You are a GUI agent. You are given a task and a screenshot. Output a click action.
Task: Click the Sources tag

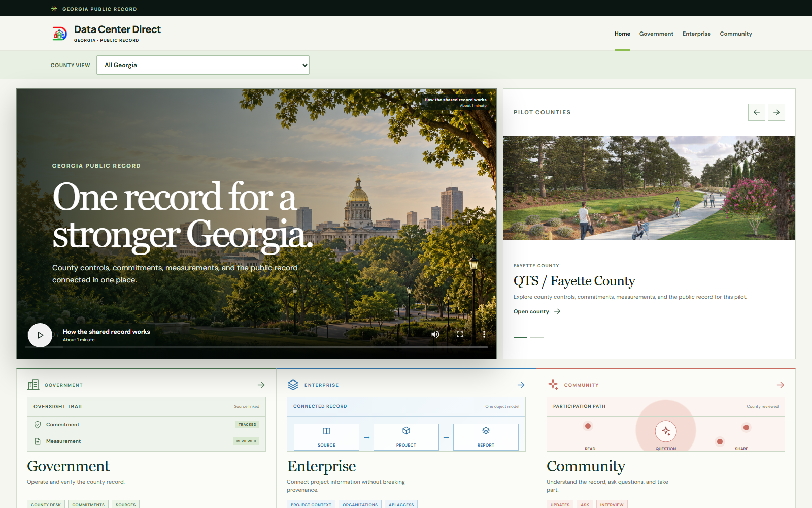125,504
